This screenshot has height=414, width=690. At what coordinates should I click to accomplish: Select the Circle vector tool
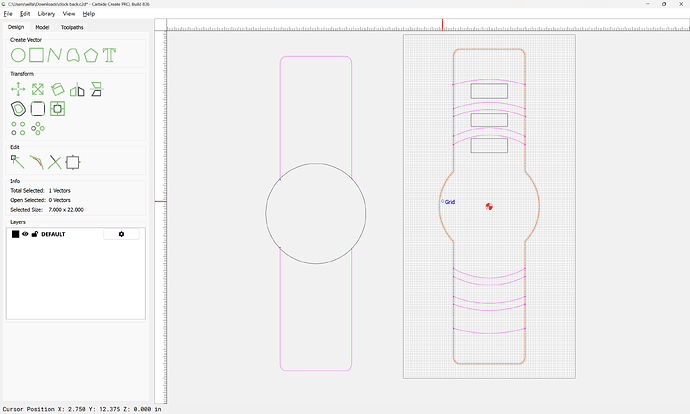[x=17, y=54]
